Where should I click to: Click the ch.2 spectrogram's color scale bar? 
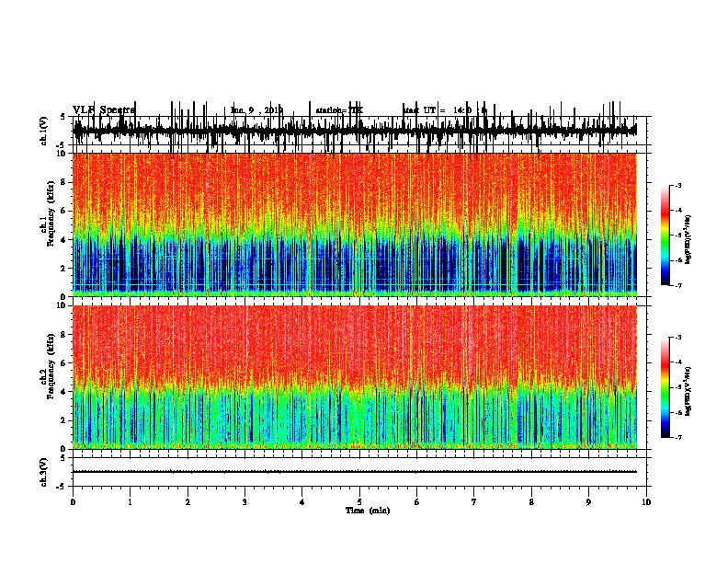tap(665, 387)
